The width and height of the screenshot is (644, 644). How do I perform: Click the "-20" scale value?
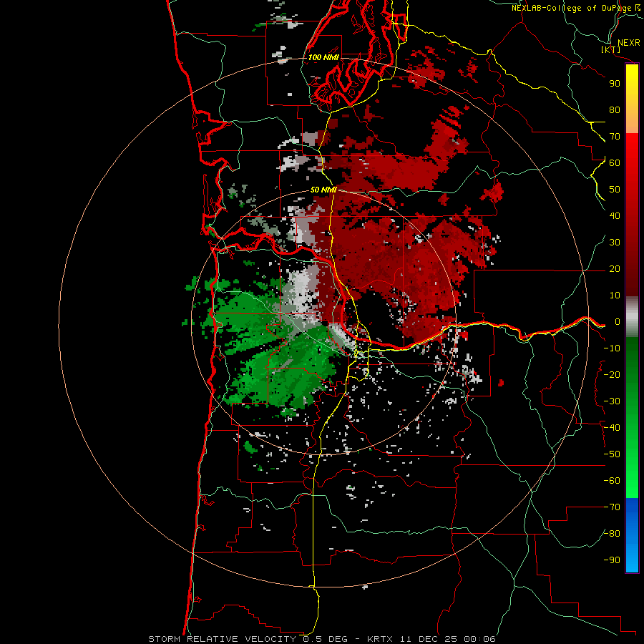612,375
